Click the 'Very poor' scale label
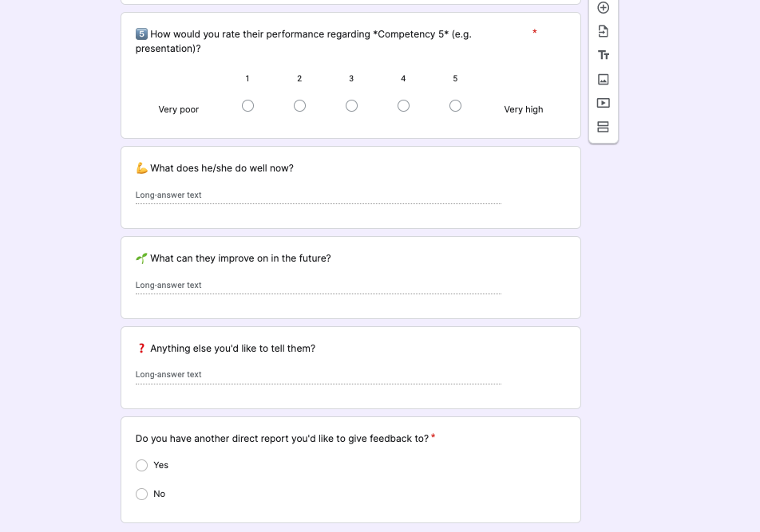This screenshot has height=532, width=760. 178,109
